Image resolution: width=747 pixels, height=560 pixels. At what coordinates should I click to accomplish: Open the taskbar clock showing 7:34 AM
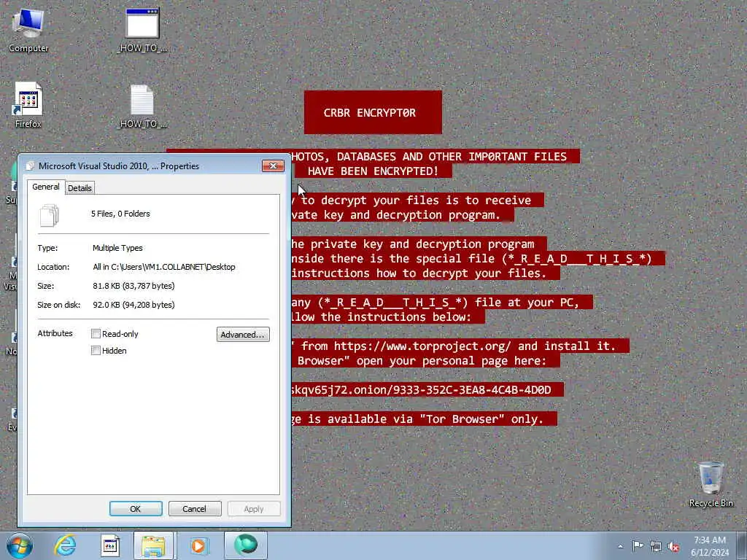coord(709,546)
